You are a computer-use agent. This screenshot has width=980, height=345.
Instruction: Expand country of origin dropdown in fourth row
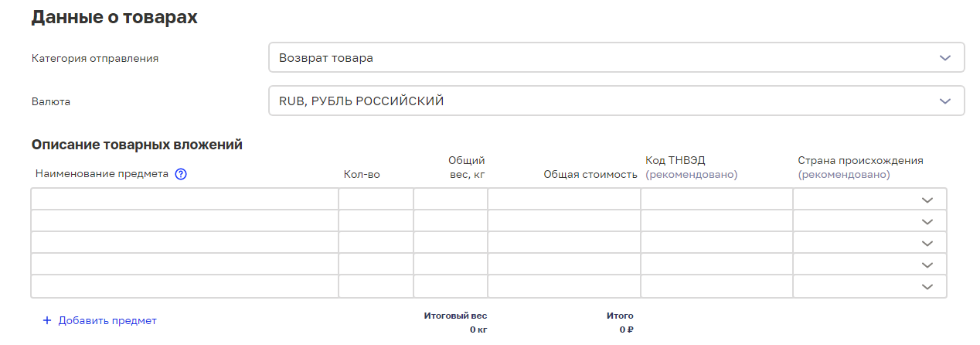869,265
